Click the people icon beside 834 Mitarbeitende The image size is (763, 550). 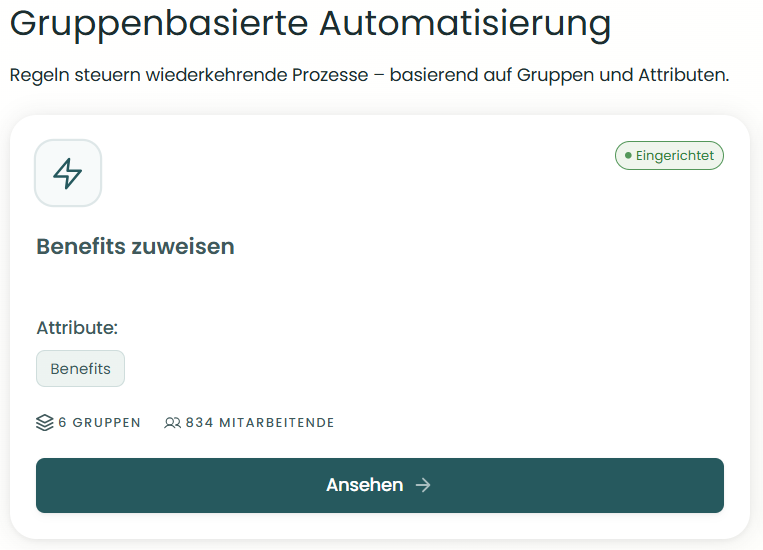pyautogui.click(x=172, y=422)
